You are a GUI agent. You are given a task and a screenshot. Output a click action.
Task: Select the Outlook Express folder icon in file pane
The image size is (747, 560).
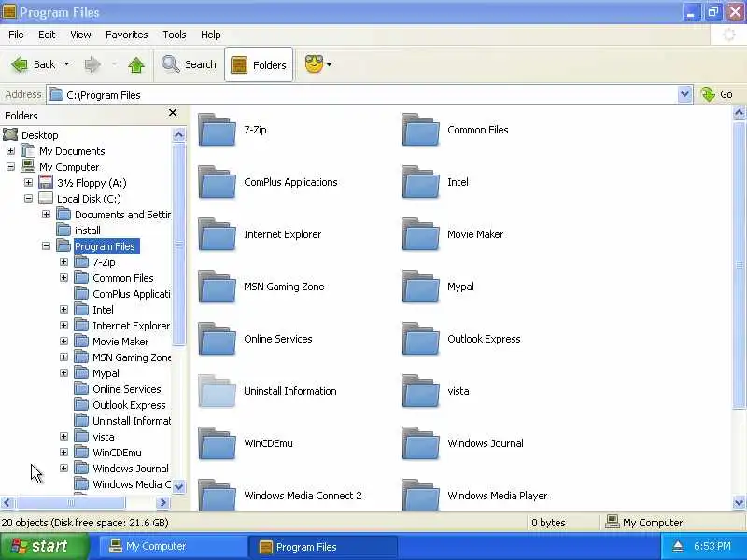[420, 339]
